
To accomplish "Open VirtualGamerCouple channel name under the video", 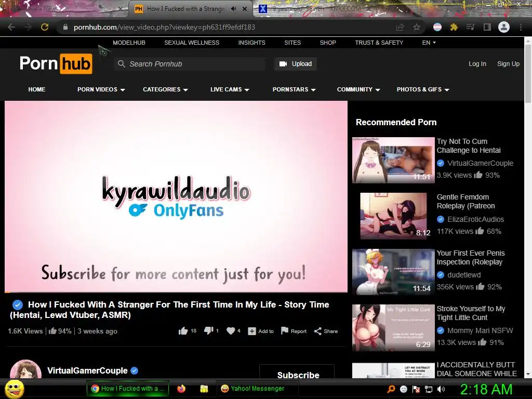I will pyautogui.click(x=87, y=370).
